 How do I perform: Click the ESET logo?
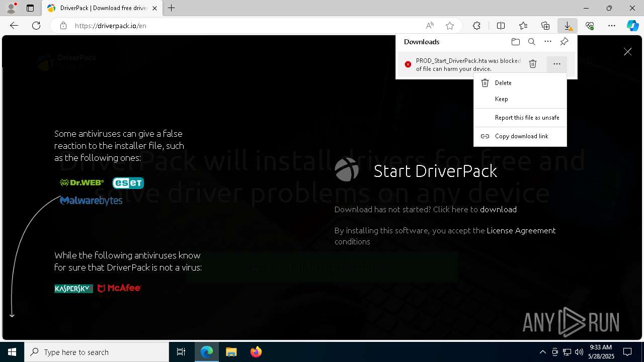pyautogui.click(x=128, y=183)
